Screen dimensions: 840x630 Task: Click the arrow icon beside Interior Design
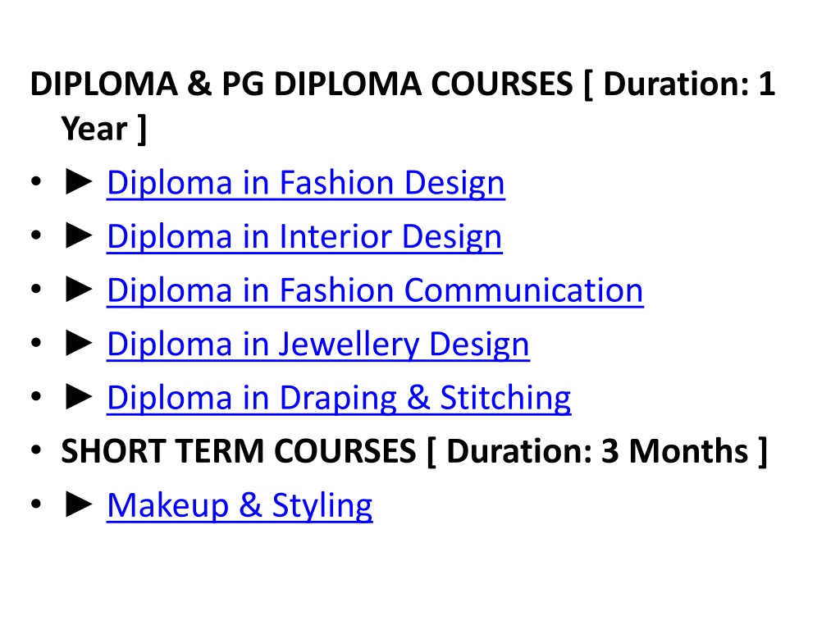[x=78, y=235]
